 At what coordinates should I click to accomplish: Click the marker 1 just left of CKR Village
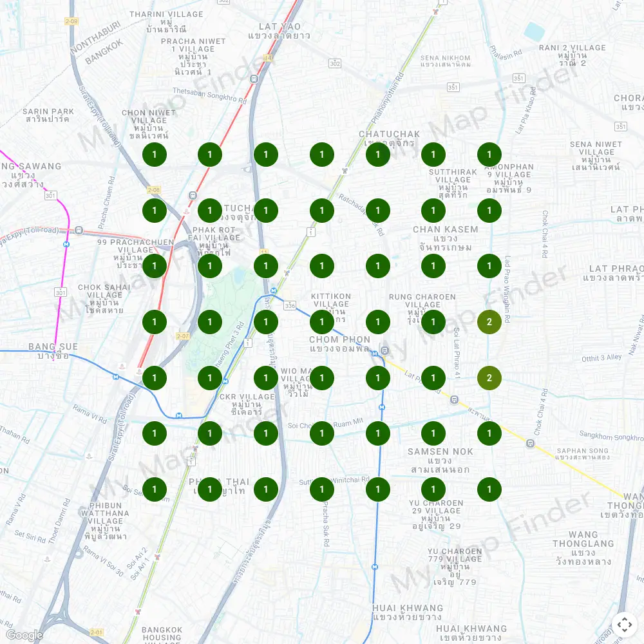point(210,378)
